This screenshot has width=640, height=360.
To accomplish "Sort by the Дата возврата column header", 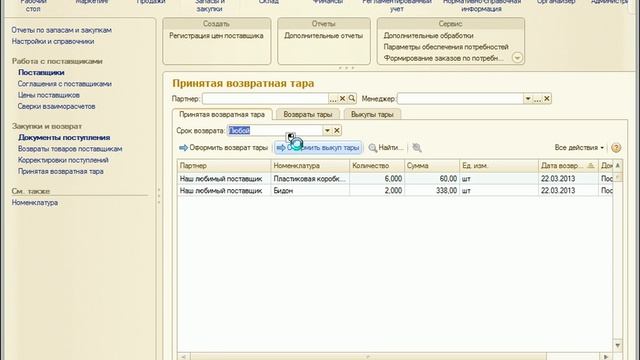I will (x=568, y=166).
